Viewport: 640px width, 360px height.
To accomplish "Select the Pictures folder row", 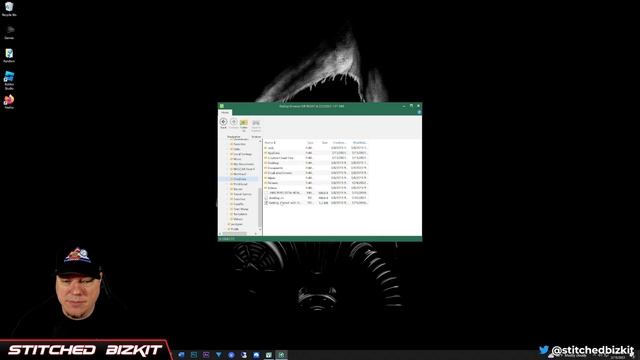I will (x=316, y=183).
